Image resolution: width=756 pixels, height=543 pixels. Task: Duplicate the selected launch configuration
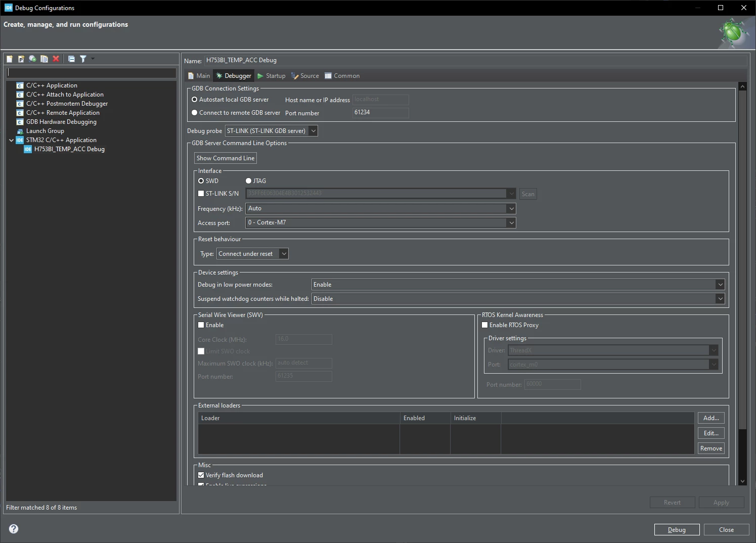[45, 59]
